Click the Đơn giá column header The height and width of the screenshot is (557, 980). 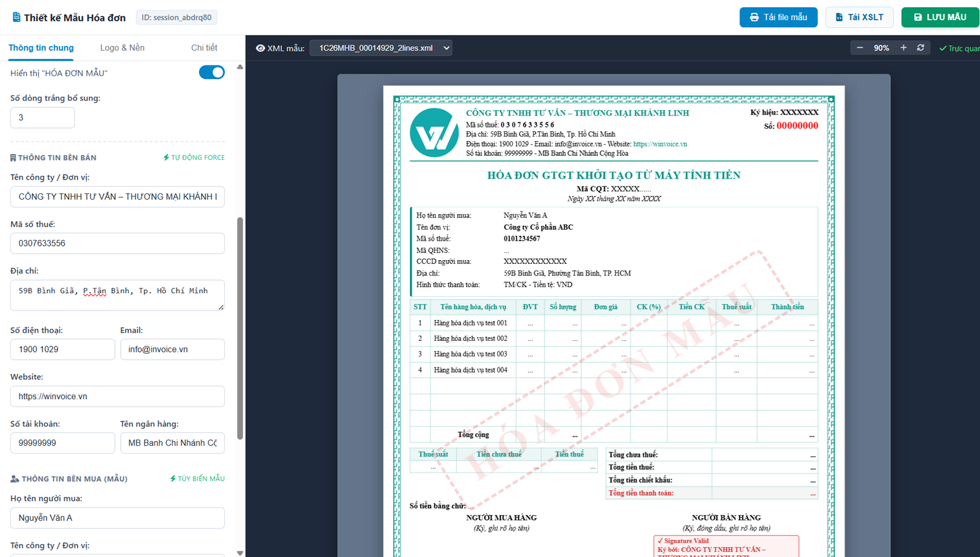tap(606, 307)
